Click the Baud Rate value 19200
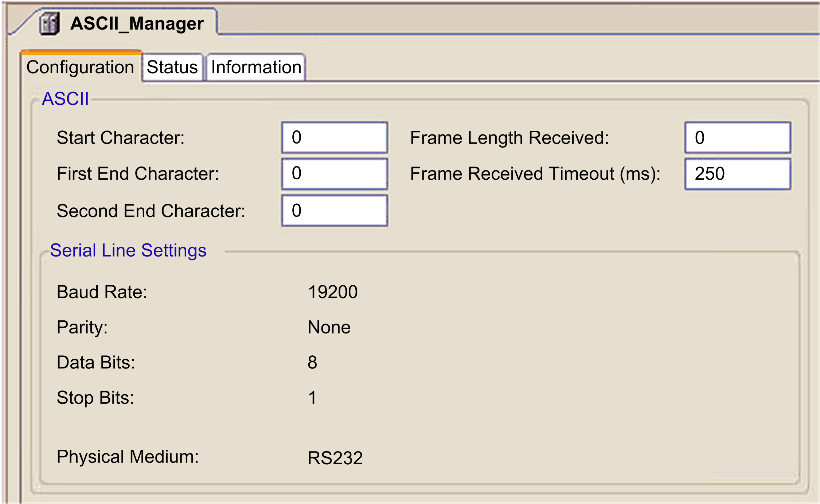 [332, 292]
